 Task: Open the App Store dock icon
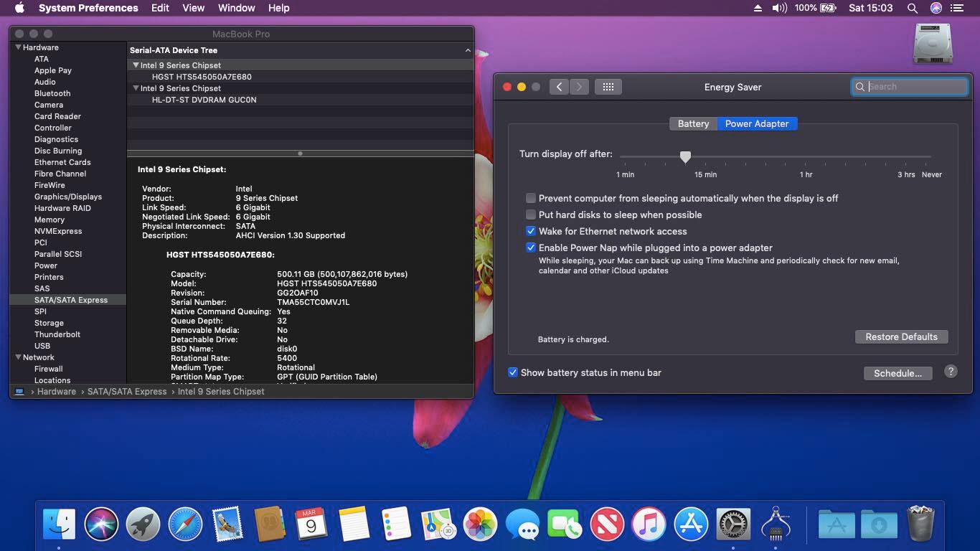[x=691, y=524]
